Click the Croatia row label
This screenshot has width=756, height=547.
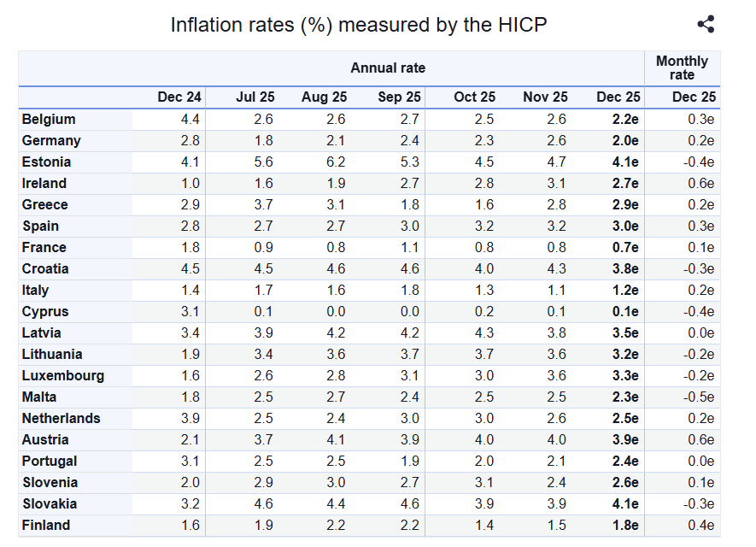pos(45,269)
